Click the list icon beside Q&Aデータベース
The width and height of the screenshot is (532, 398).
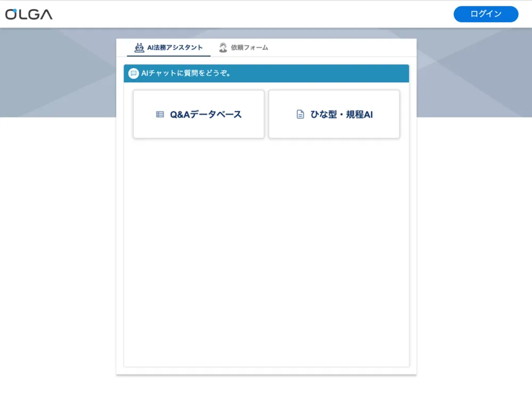point(160,114)
